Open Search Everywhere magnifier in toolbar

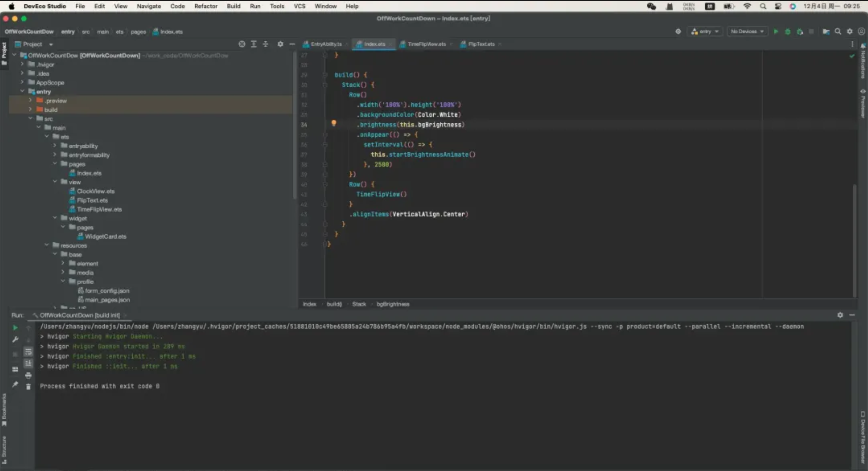[x=838, y=32]
